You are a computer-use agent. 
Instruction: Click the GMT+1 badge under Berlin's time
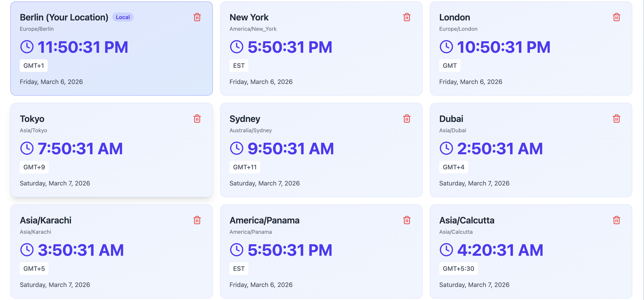33,65
